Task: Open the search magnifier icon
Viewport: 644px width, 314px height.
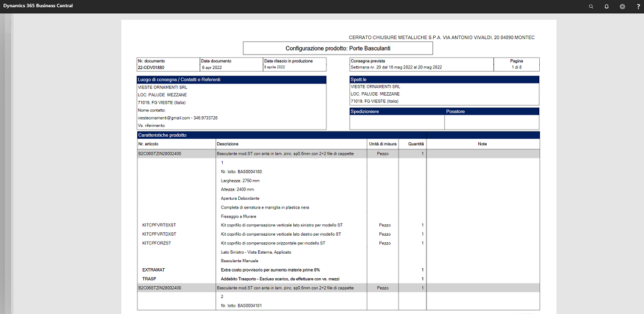Action: (591, 7)
